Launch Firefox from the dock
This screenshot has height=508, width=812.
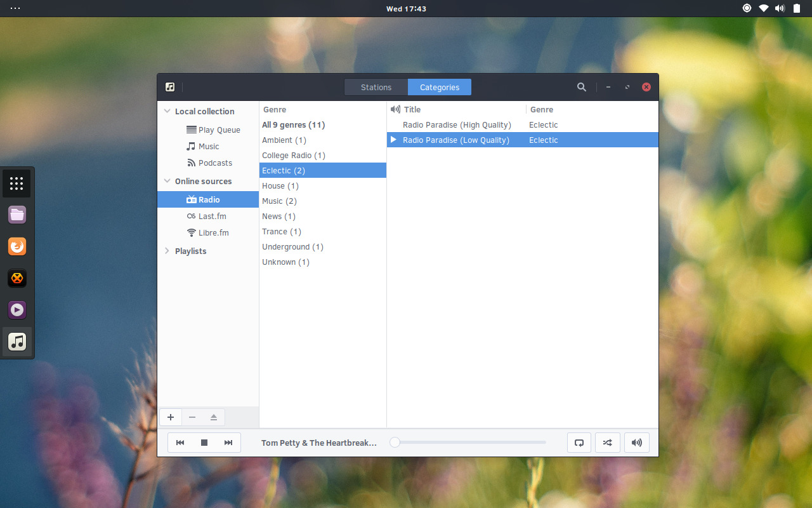17,246
